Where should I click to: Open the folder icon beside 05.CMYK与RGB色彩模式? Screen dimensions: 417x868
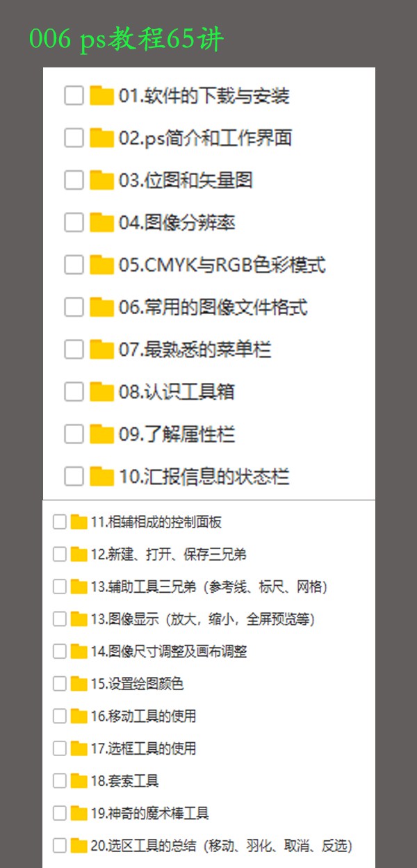(101, 265)
